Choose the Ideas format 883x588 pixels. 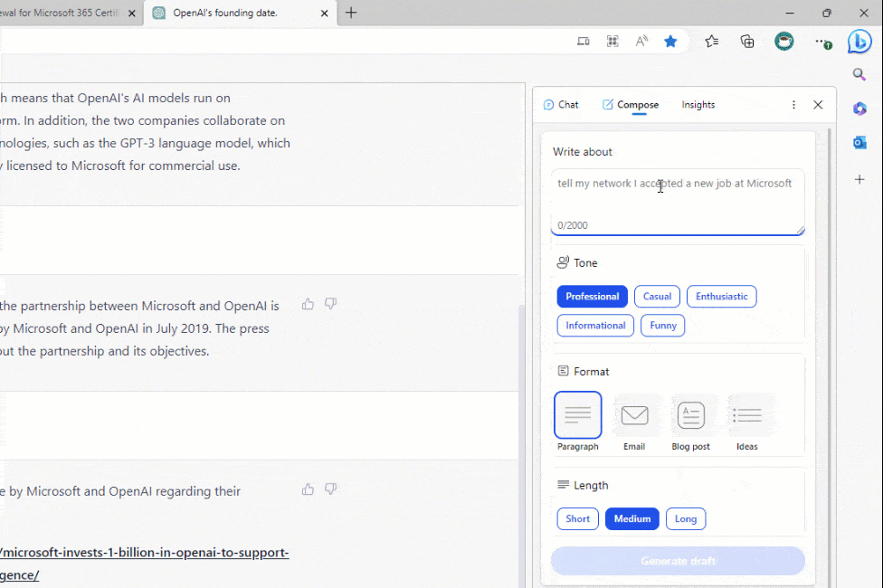click(x=747, y=422)
